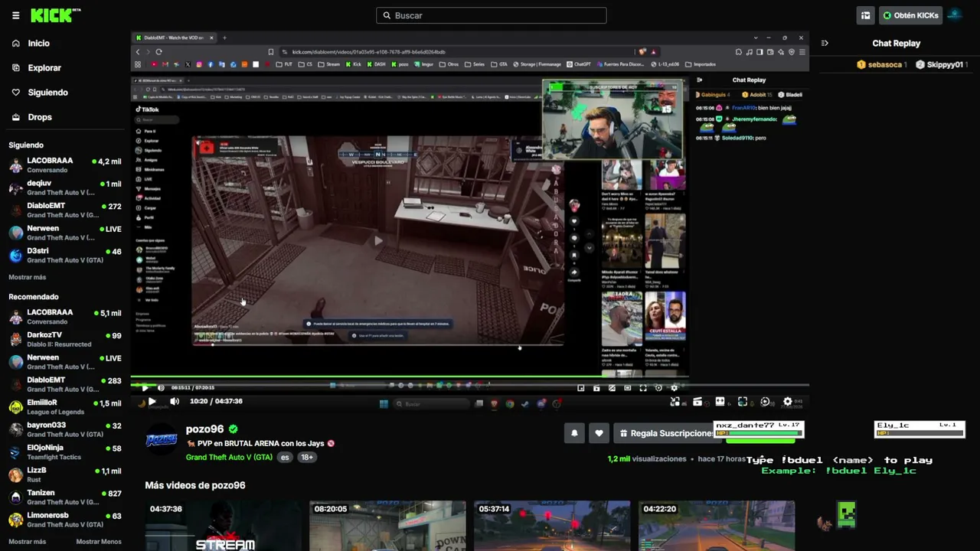Collapse the Chat Replay panel with the arrow icon
The image size is (980, 551).
tap(825, 44)
